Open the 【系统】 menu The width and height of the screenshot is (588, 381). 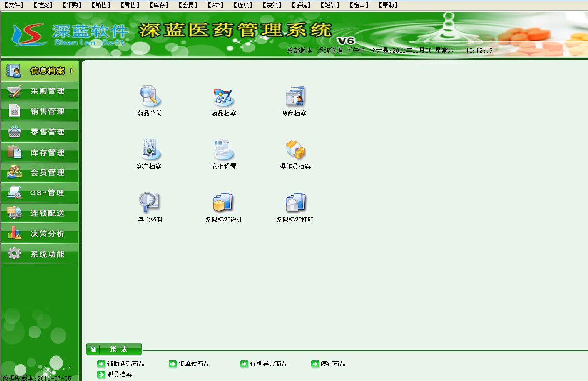301,5
